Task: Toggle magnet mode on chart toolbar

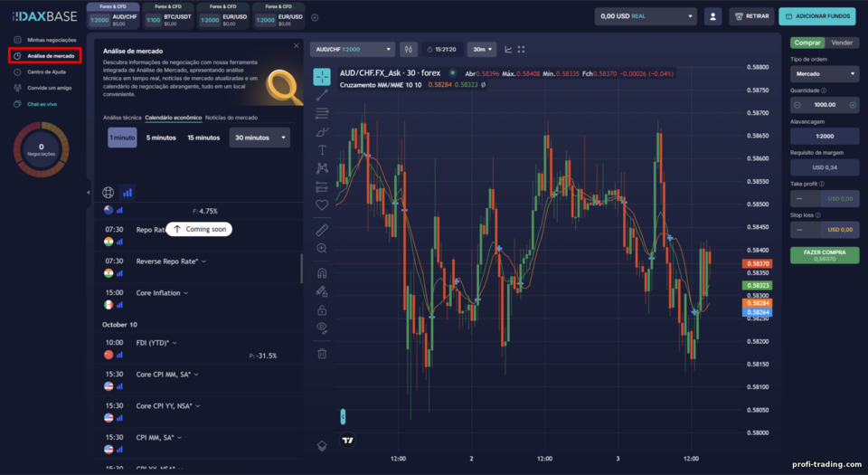Action: [x=322, y=273]
